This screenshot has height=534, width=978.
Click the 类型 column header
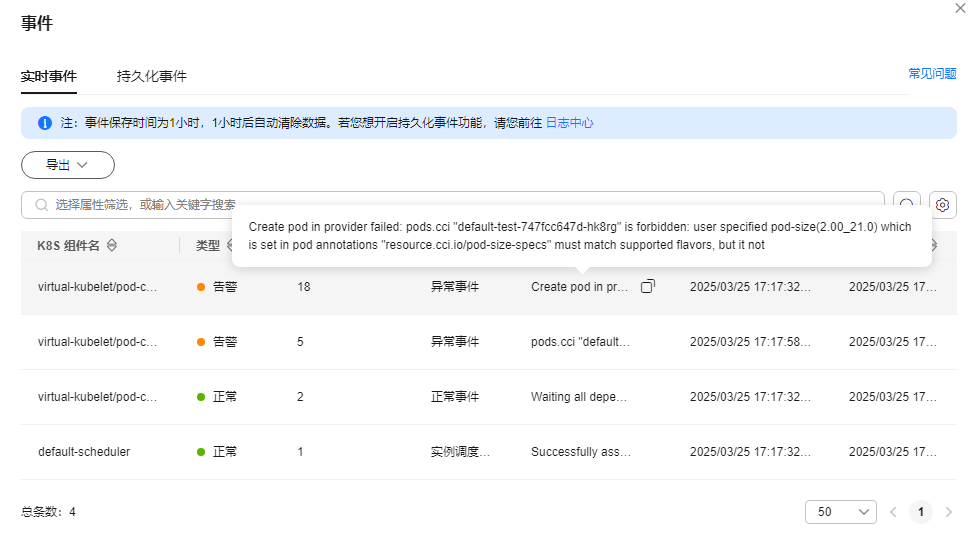pyautogui.click(x=208, y=246)
